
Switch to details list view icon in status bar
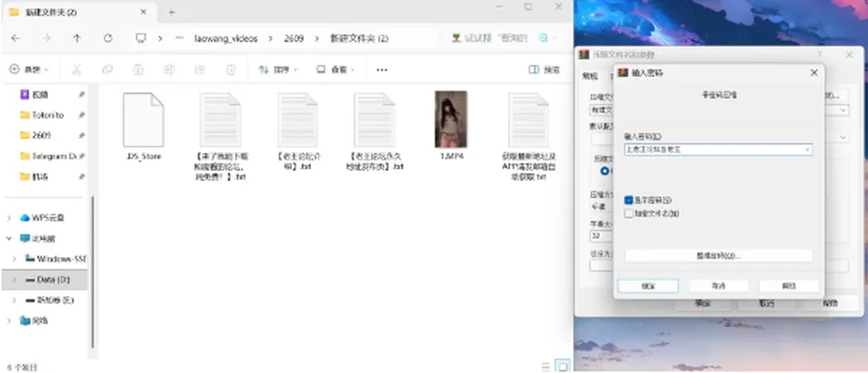[x=546, y=366]
